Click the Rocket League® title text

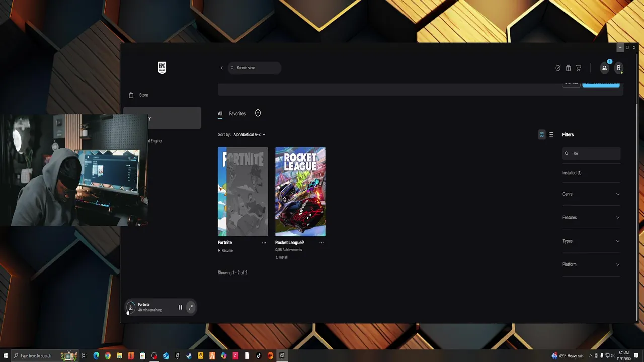(x=290, y=243)
